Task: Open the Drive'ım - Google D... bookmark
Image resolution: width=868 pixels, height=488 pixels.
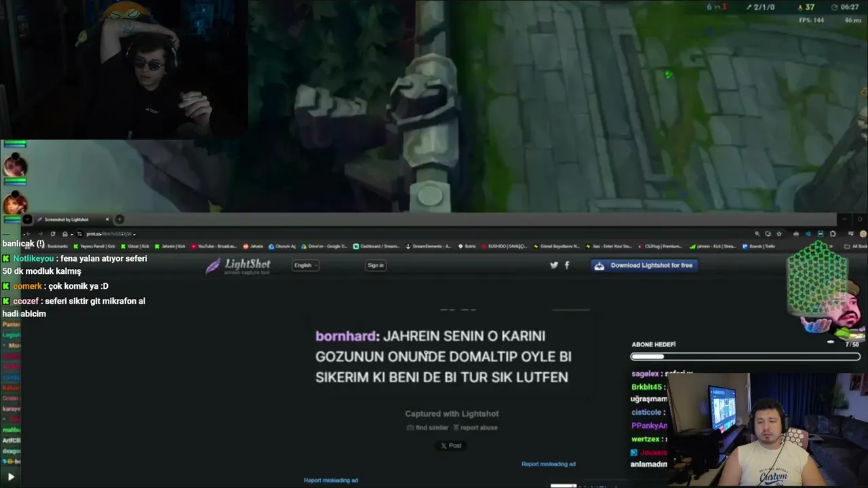Action: point(323,246)
